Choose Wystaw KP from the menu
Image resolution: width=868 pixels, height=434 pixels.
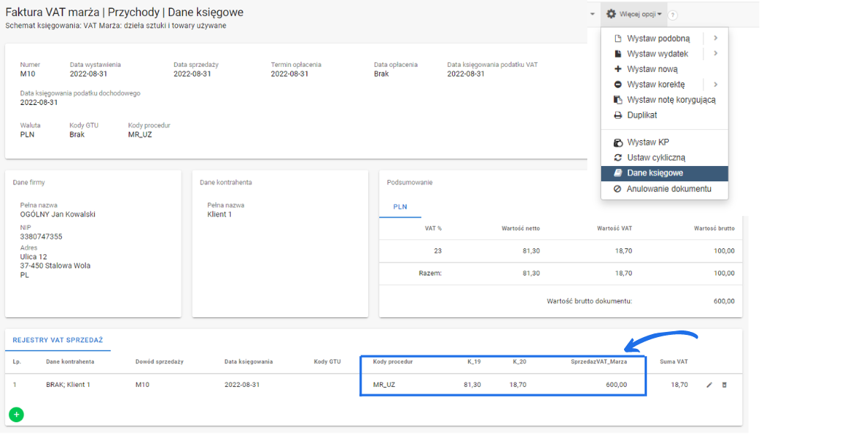click(648, 142)
